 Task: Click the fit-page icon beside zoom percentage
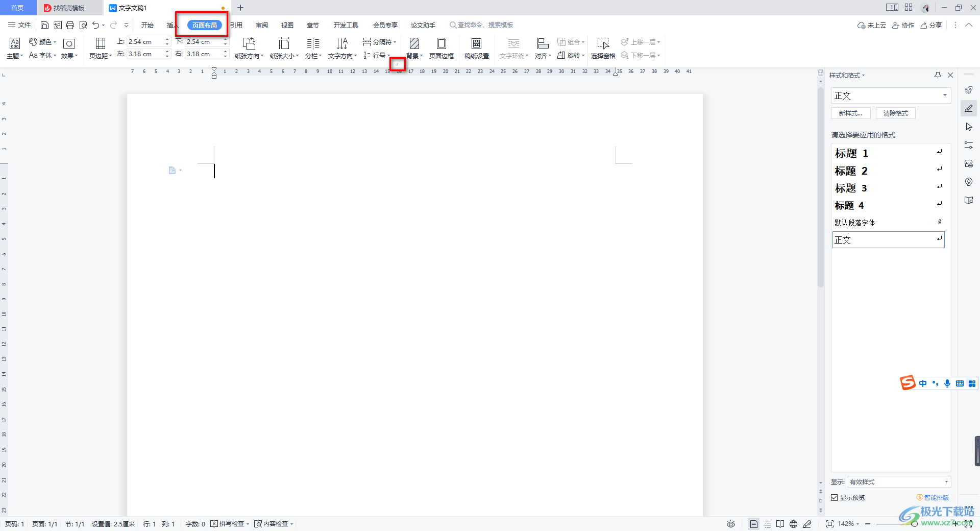pos(830,524)
